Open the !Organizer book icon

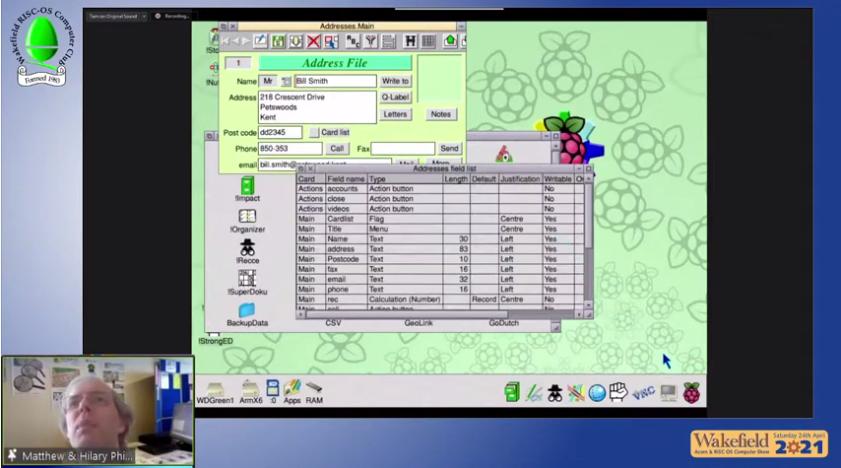coord(247,220)
